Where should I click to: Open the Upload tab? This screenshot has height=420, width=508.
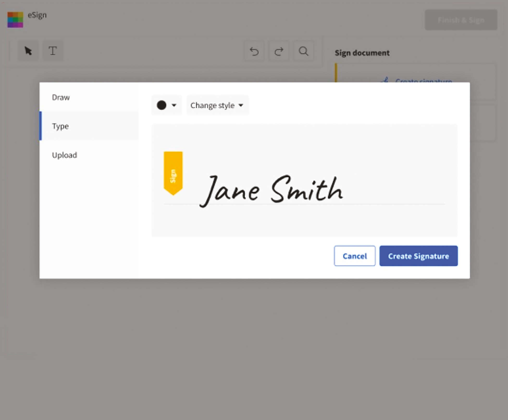(x=64, y=155)
